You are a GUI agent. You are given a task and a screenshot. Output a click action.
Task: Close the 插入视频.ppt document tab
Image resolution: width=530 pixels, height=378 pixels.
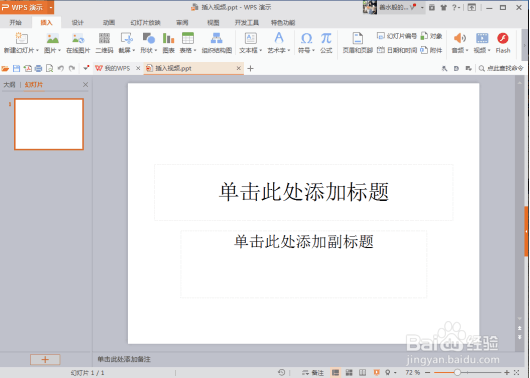[239, 68]
